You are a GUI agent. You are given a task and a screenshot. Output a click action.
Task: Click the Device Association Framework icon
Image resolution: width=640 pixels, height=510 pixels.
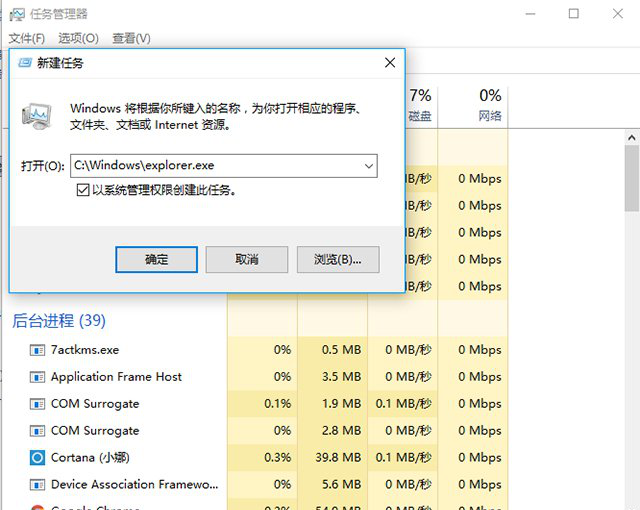click(x=38, y=485)
